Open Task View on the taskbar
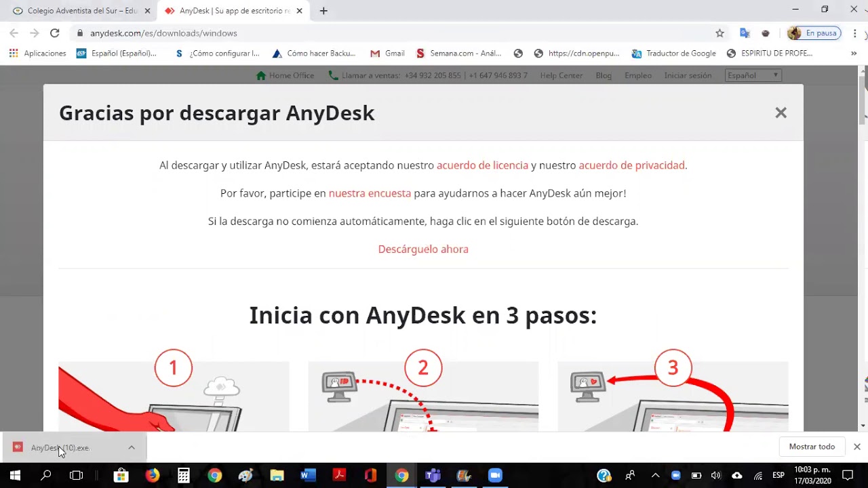This screenshot has height=488, width=868. coord(77,475)
